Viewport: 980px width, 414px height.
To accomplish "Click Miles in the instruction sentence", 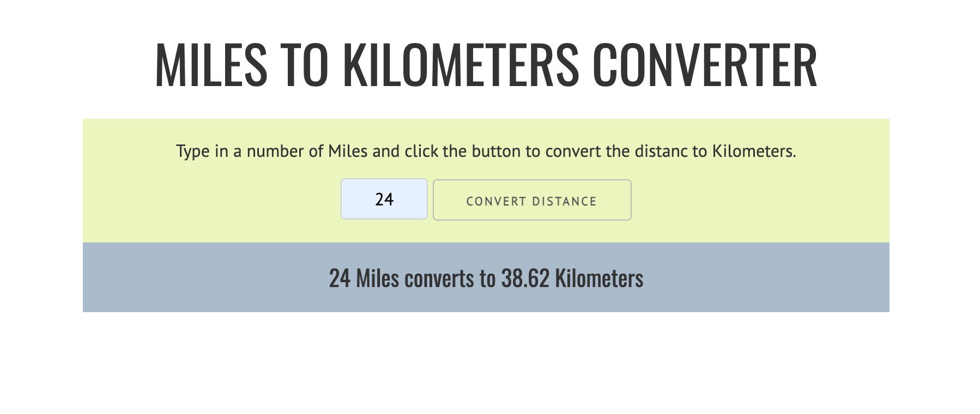I will tap(348, 151).
